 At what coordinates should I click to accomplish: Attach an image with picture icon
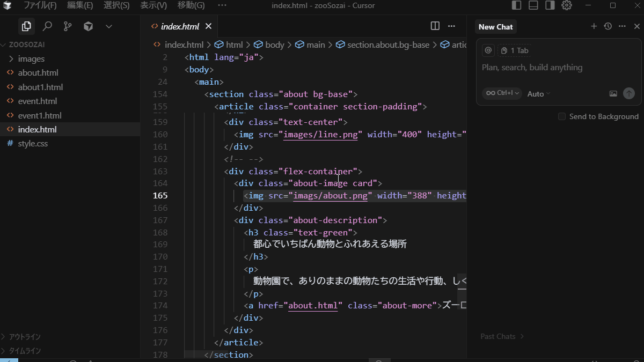613,93
